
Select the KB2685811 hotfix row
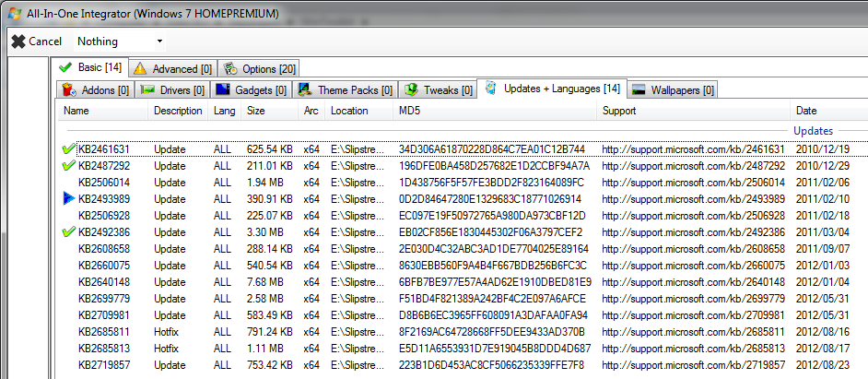pos(463,332)
